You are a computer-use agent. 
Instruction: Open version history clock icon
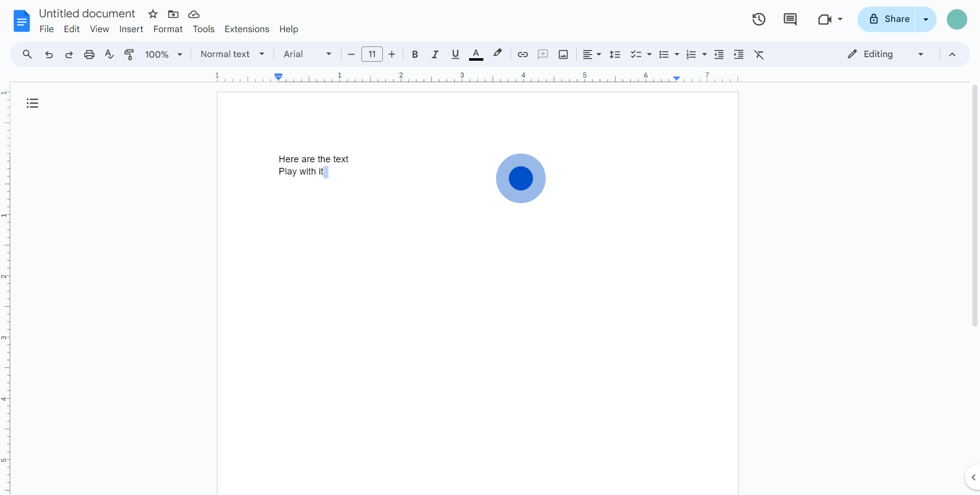point(759,19)
